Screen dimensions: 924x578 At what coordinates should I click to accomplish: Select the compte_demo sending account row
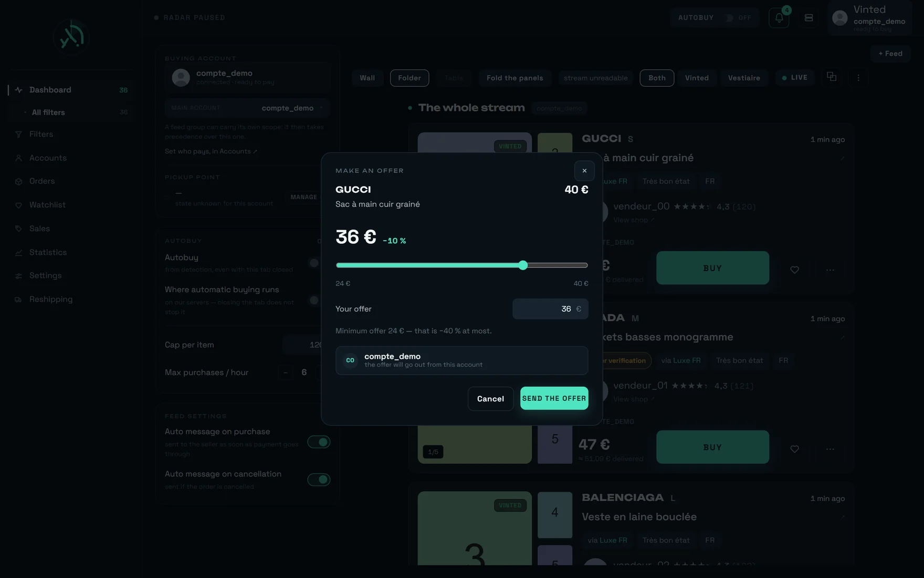click(461, 360)
